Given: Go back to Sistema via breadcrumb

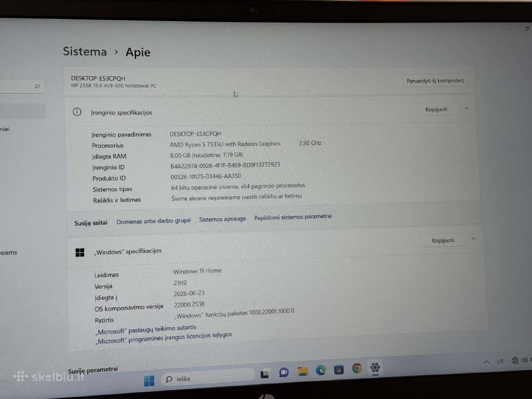Looking at the screenshot, I should click(x=85, y=51).
